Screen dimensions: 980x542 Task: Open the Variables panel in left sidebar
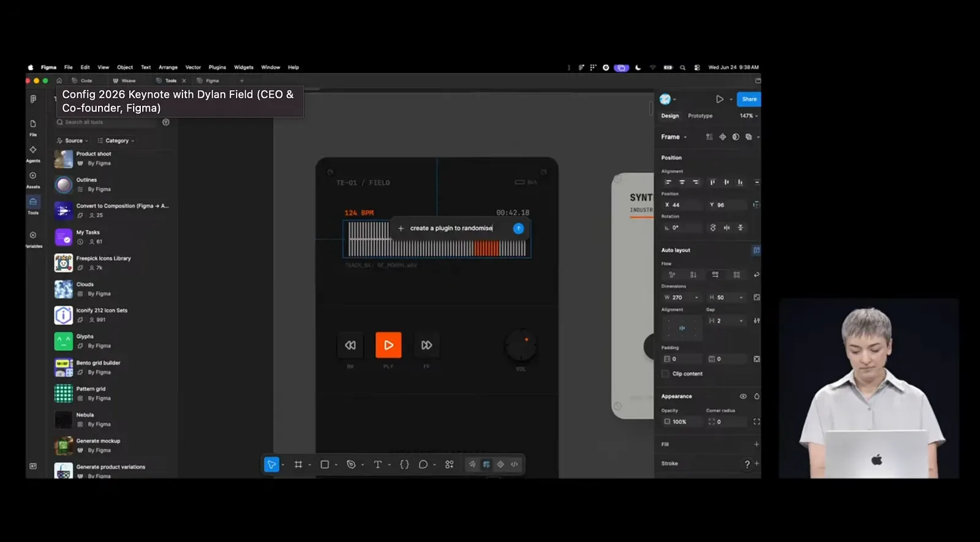[33, 239]
